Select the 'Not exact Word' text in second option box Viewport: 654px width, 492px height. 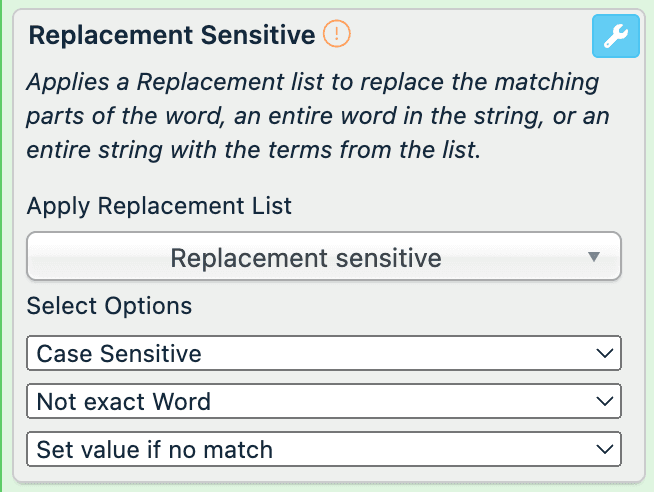coord(124,401)
